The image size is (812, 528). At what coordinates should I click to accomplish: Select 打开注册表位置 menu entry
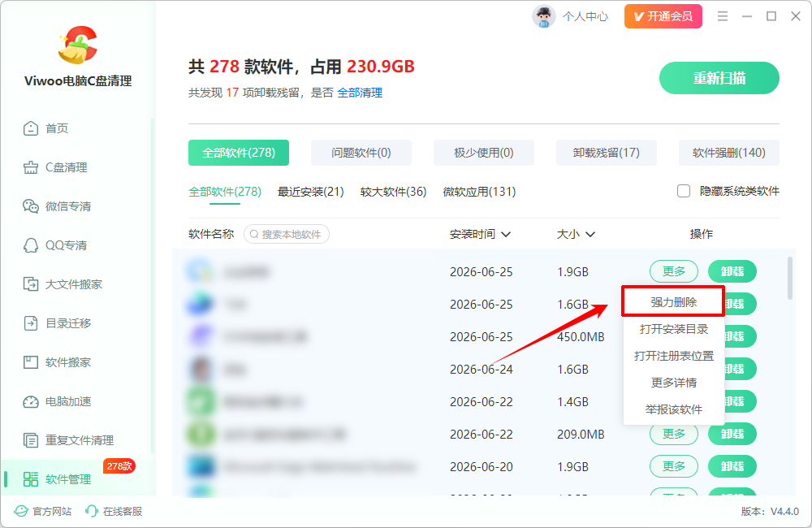(674, 356)
